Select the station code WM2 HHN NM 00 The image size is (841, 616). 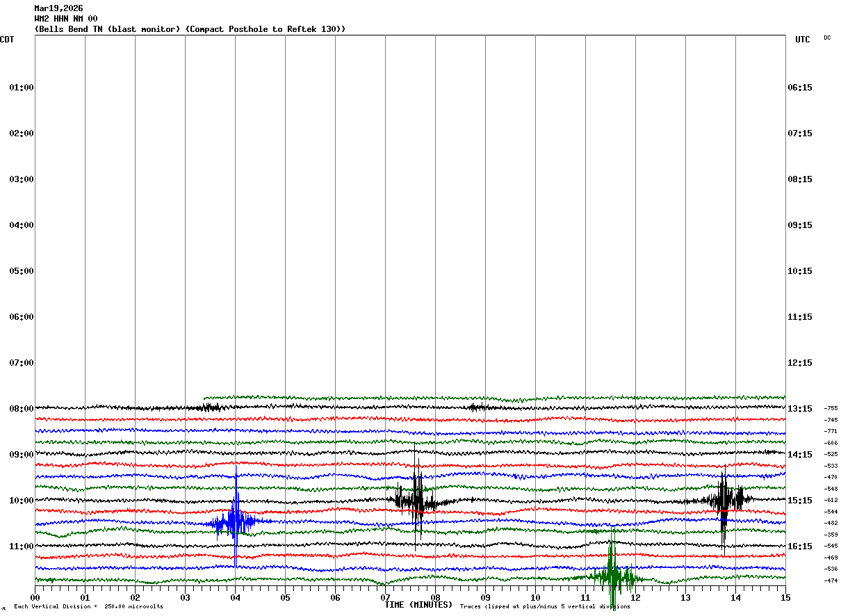click(x=66, y=19)
